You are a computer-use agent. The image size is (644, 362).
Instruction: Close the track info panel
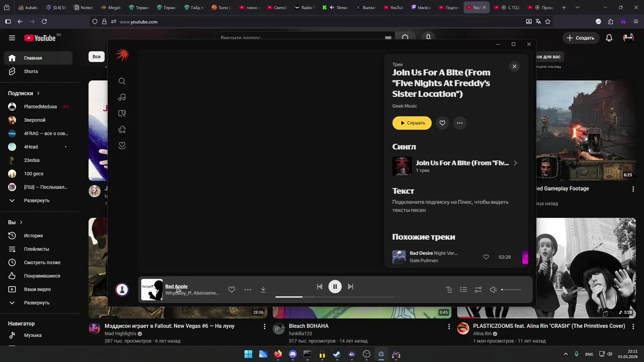pos(514,66)
